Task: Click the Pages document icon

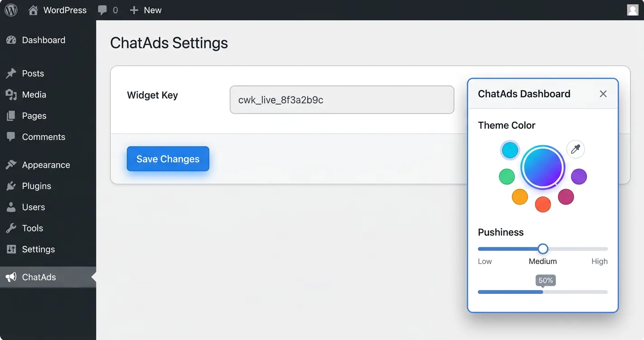Action: coord(11,116)
